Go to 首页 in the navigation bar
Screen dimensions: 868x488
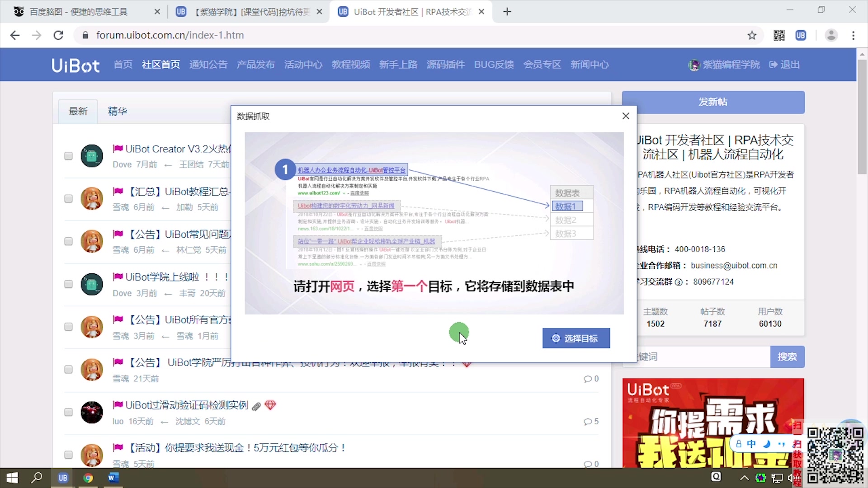pyautogui.click(x=123, y=65)
